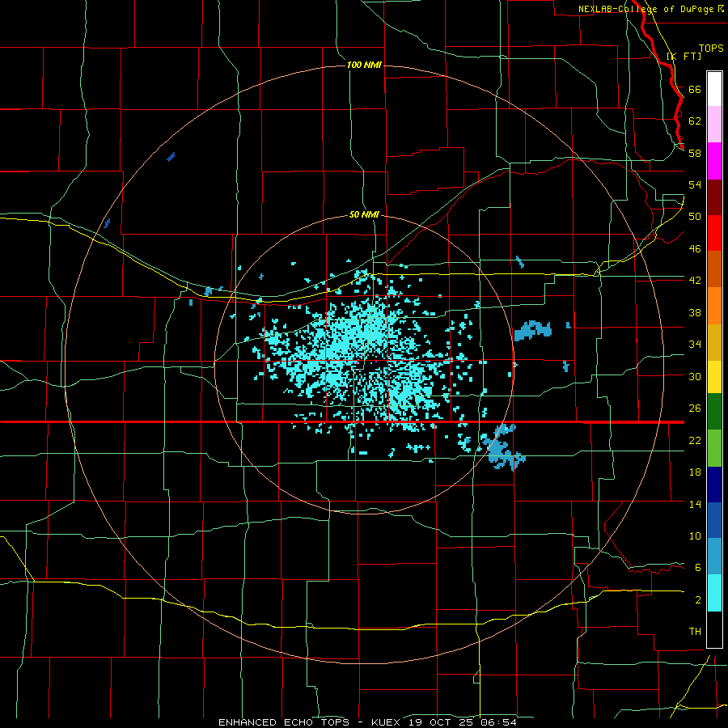
Task: Click the legend value 54
Action: coord(695,184)
